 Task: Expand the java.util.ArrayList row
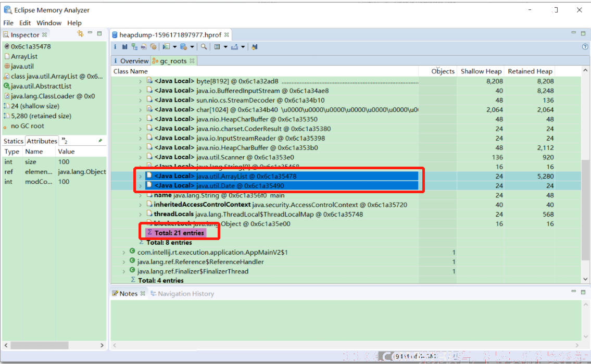pyautogui.click(x=140, y=177)
